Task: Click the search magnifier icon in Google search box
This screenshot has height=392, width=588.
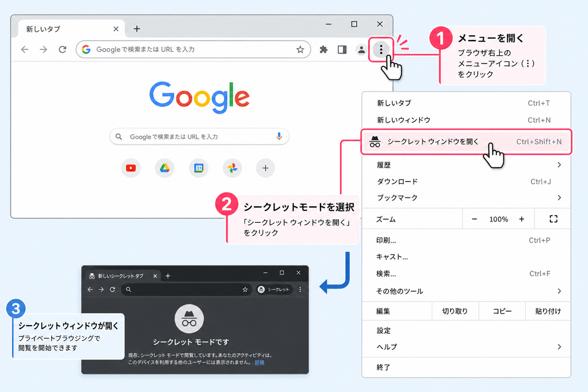Action: 119,136
